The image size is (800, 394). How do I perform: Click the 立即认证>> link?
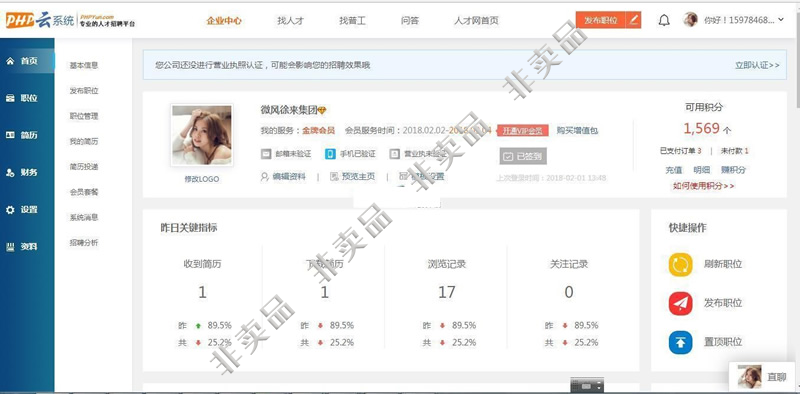pyautogui.click(x=757, y=65)
